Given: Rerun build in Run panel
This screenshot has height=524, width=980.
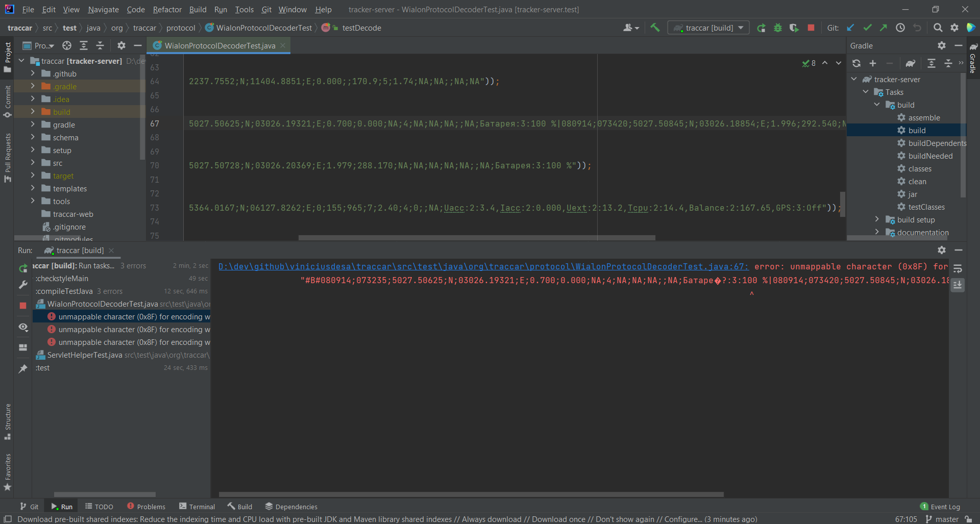Looking at the screenshot, I should (x=23, y=268).
